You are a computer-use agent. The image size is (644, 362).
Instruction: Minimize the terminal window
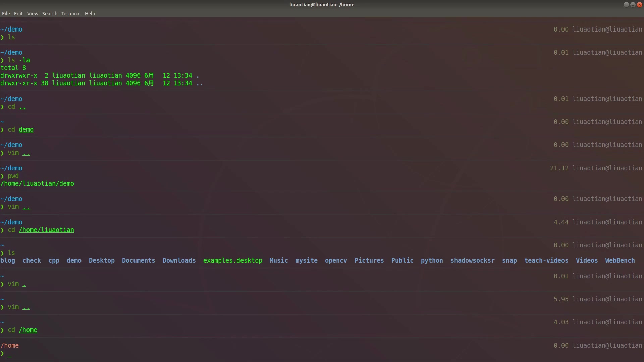(626, 4)
